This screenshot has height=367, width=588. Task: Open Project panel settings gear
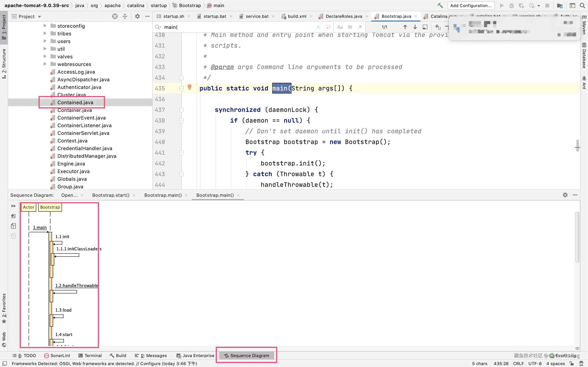pyautogui.click(x=137, y=16)
